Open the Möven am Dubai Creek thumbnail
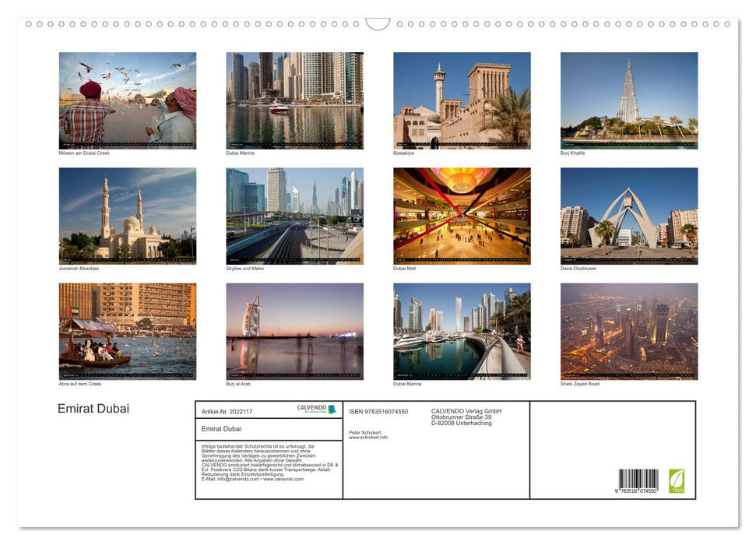 pos(128,100)
